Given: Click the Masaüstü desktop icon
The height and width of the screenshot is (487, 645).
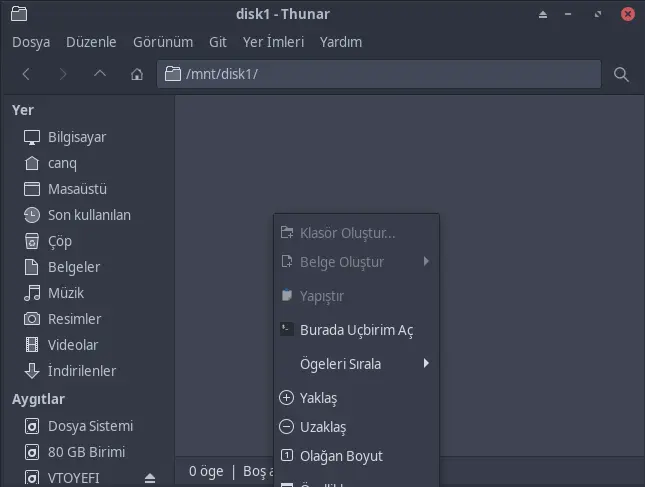Looking at the screenshot, I should pos(32,189).
